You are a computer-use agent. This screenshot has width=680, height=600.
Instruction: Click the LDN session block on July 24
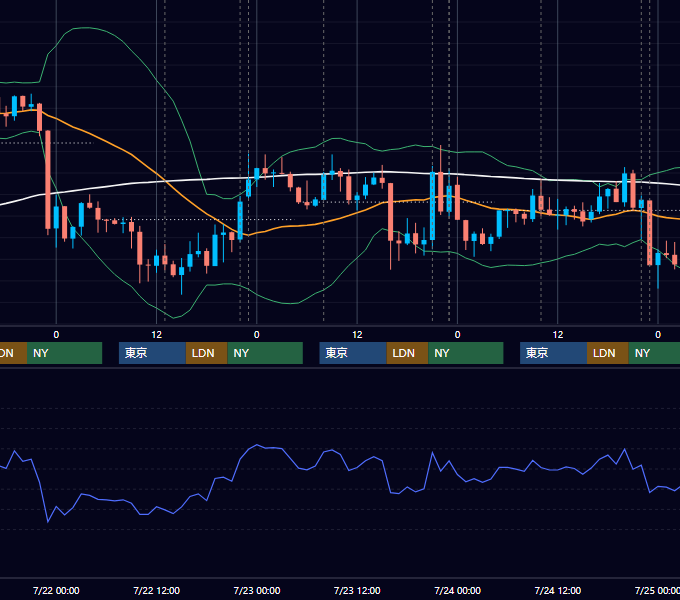tap(608, 353)
